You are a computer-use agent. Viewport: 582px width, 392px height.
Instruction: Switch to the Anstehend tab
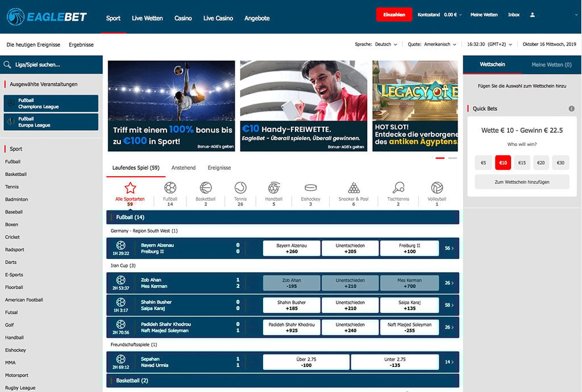coord(184,168)
